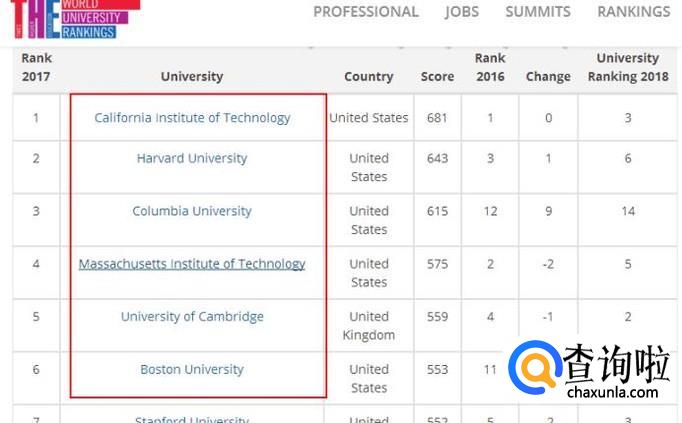Open the Stanford University link
The image size is (682, 423).
pyautogui.click(x=192, y=419)
